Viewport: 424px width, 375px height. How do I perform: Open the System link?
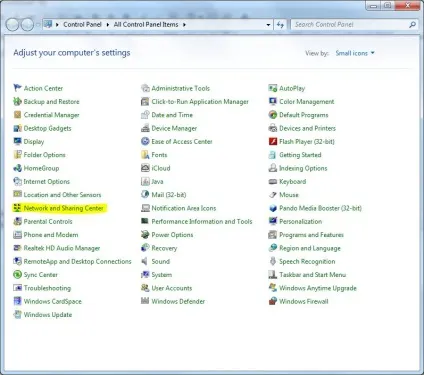[162, 275]
